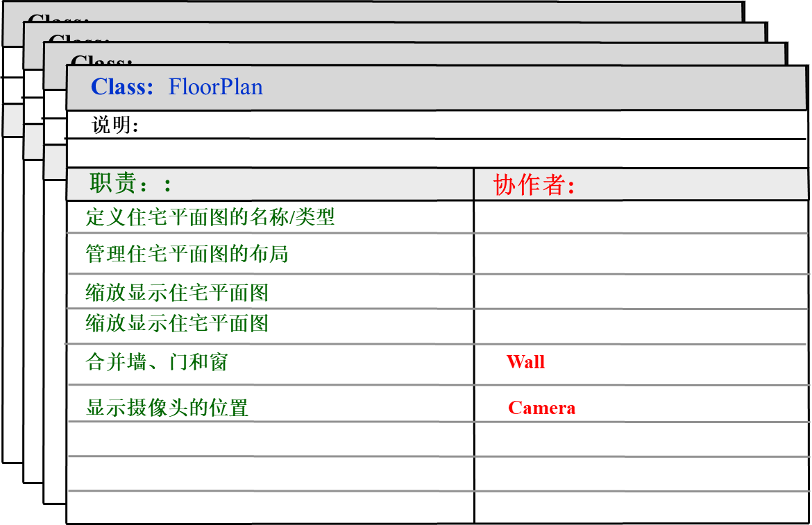Click the blank description line under 说明

(x=437, y=153)
